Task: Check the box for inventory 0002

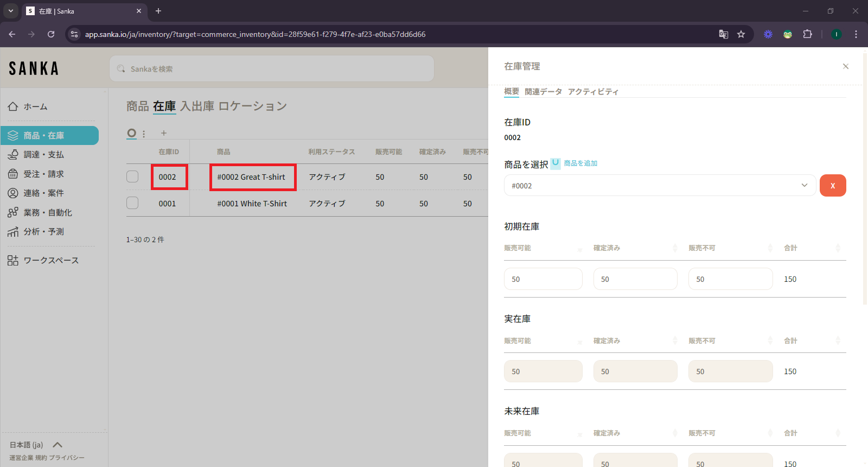Action: pos(132,176)
